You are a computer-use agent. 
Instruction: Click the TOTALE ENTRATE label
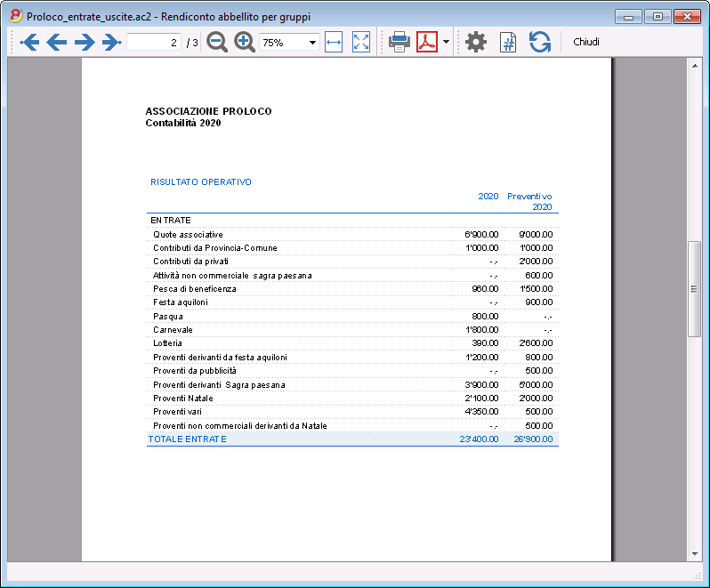coord(188,439)
